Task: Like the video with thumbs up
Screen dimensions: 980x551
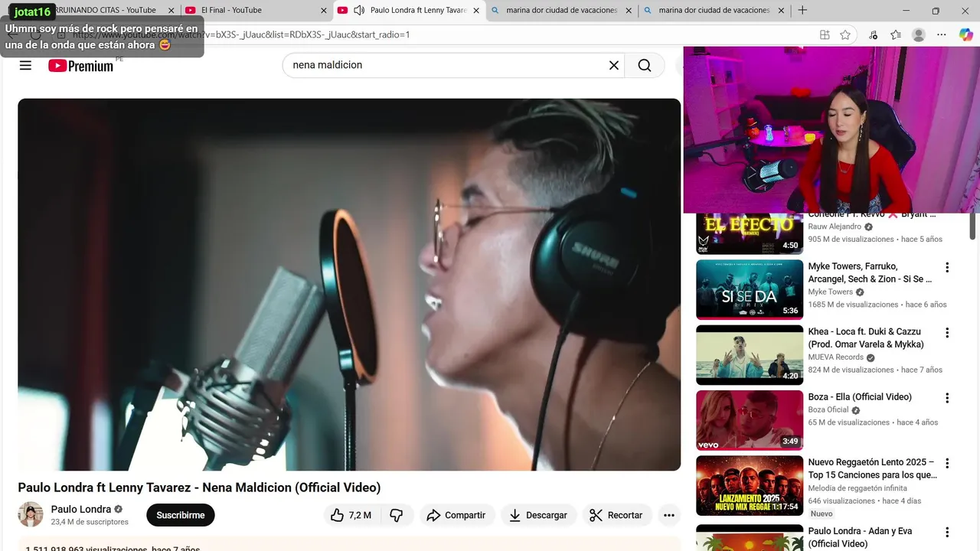Action: (x=351, y=515)
